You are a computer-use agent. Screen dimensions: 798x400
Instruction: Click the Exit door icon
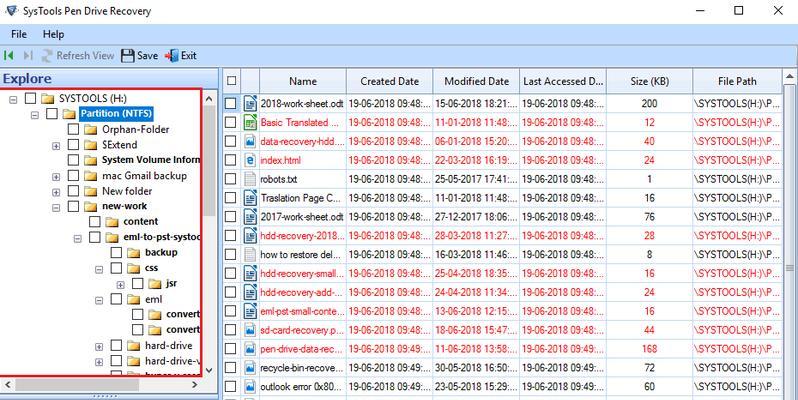coord(172,55)
